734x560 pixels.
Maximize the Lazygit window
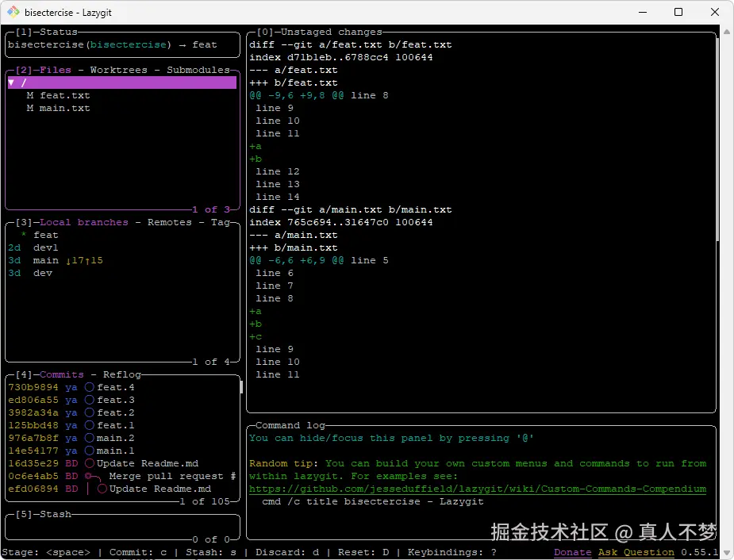[x=678, y=12]
